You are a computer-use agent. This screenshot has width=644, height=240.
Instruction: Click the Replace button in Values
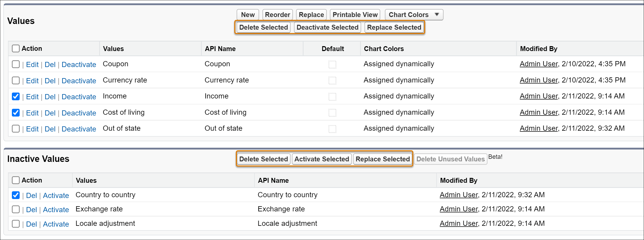point(311,15)
